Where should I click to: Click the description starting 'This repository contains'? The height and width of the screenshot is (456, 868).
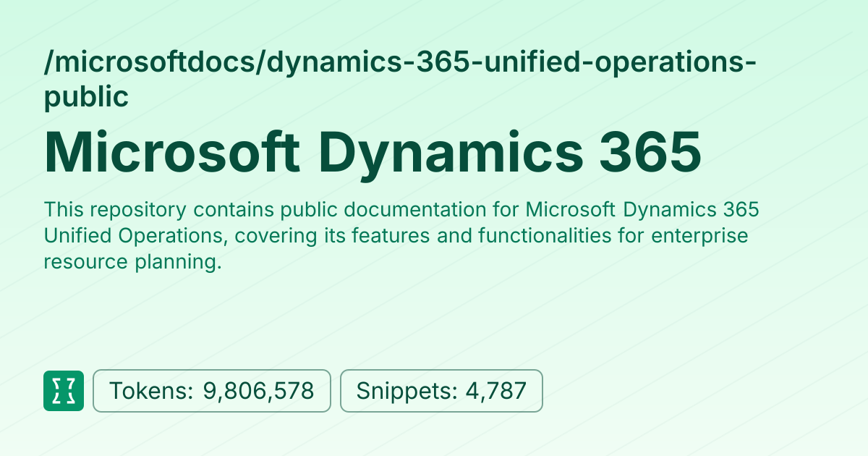click(x=401, y=237)
